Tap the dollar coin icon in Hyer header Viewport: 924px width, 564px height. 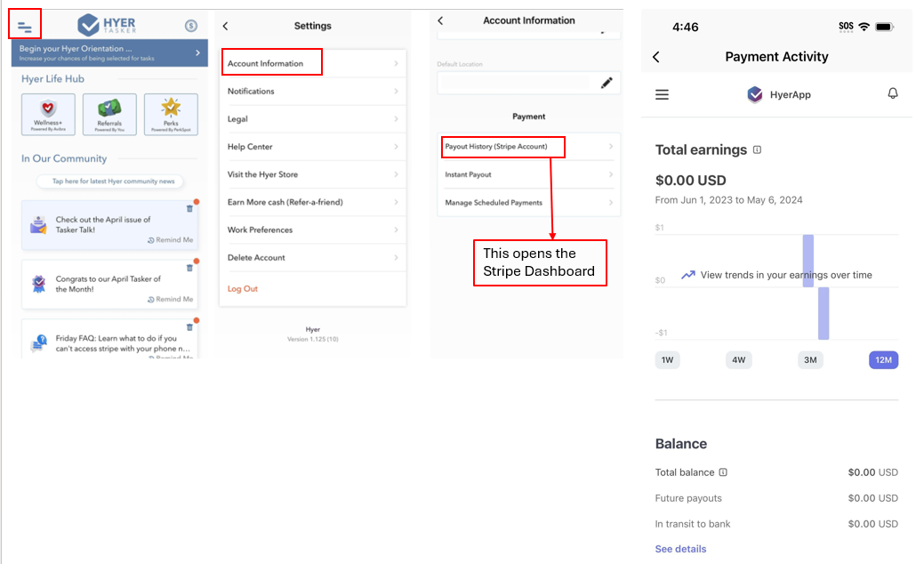(191, 25)
